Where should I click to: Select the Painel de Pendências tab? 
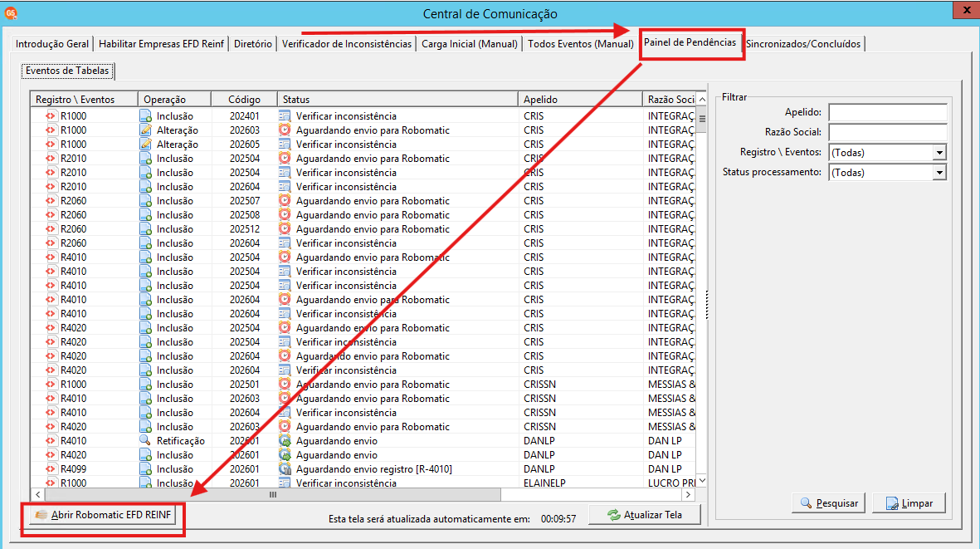[x=690, y=42]
